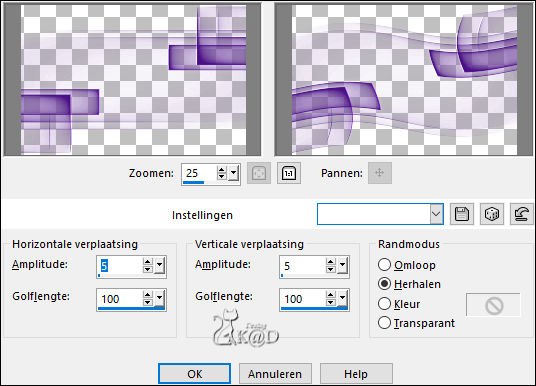Open the Zoomen value slider dropdown
This screenshot has width=536, height=386.
[233, 174]
